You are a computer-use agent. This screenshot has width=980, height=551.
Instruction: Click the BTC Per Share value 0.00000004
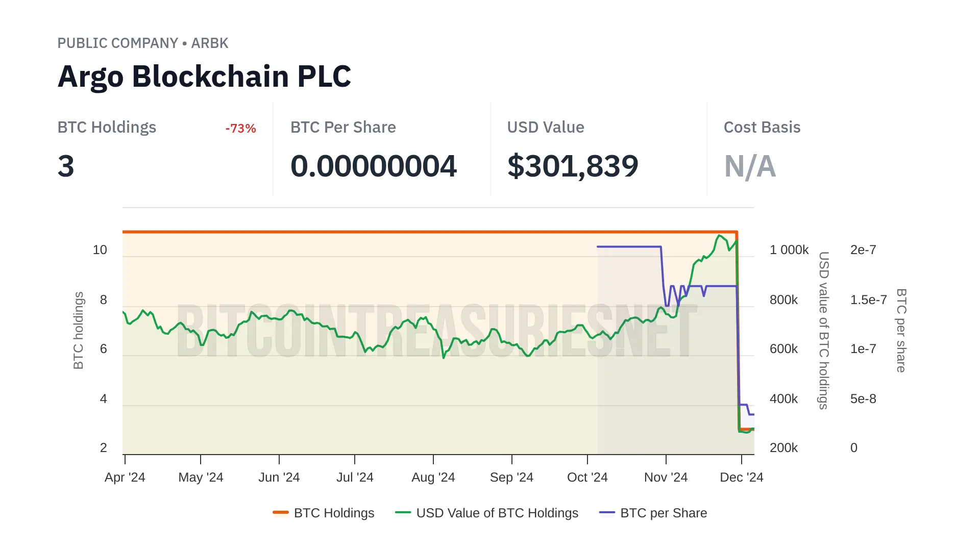(x=373, y=166)
